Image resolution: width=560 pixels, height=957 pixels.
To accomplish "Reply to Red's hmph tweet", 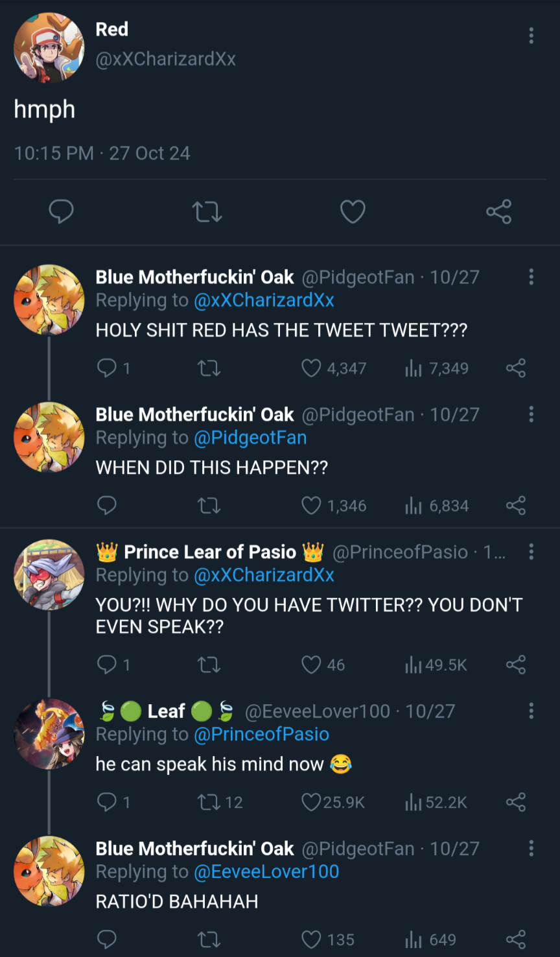I will point(62,211).
